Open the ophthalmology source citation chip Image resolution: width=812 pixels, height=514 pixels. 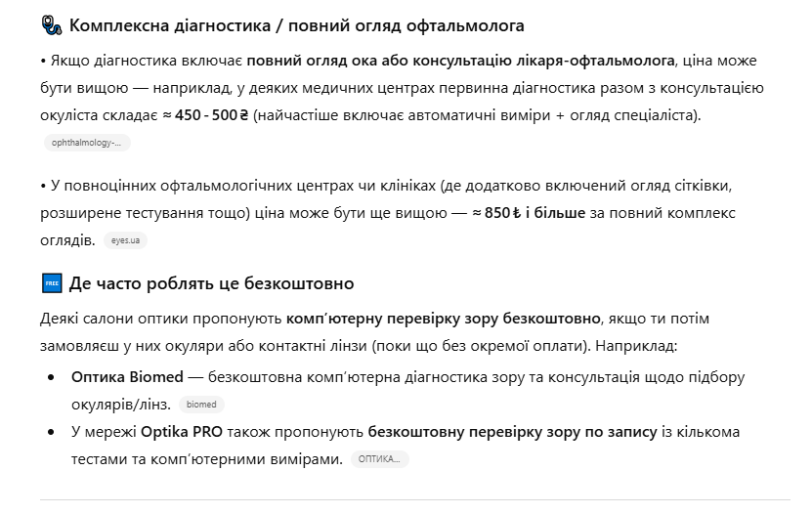[87, 143]
